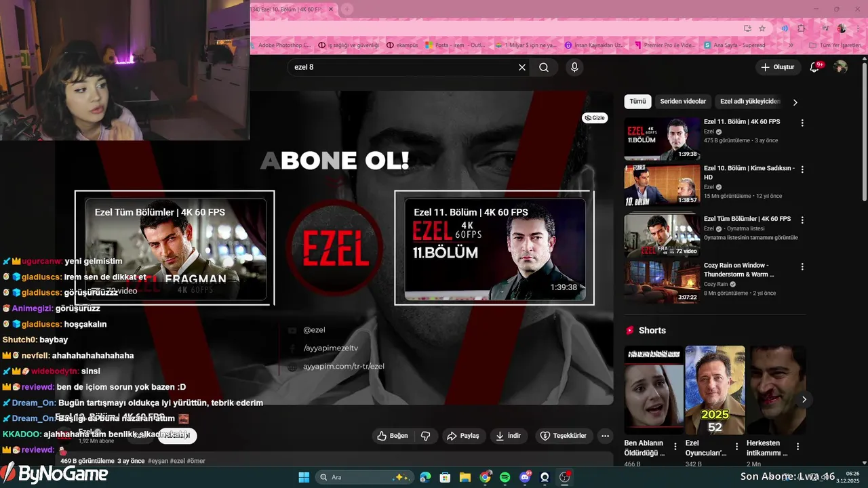The image size is (868, 488).
Task: Hide end screen cards with Gizle
Action: [594, 118]
